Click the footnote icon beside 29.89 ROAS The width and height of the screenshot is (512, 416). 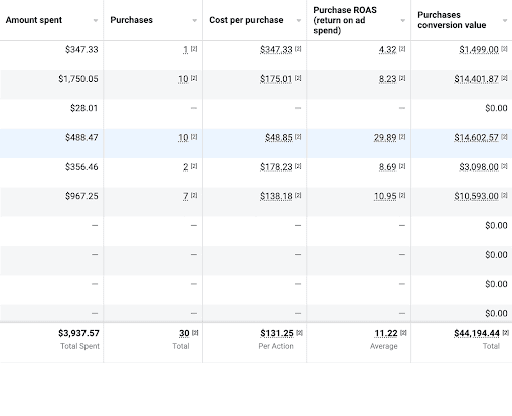pyautogui.click(x=402, y=137)
